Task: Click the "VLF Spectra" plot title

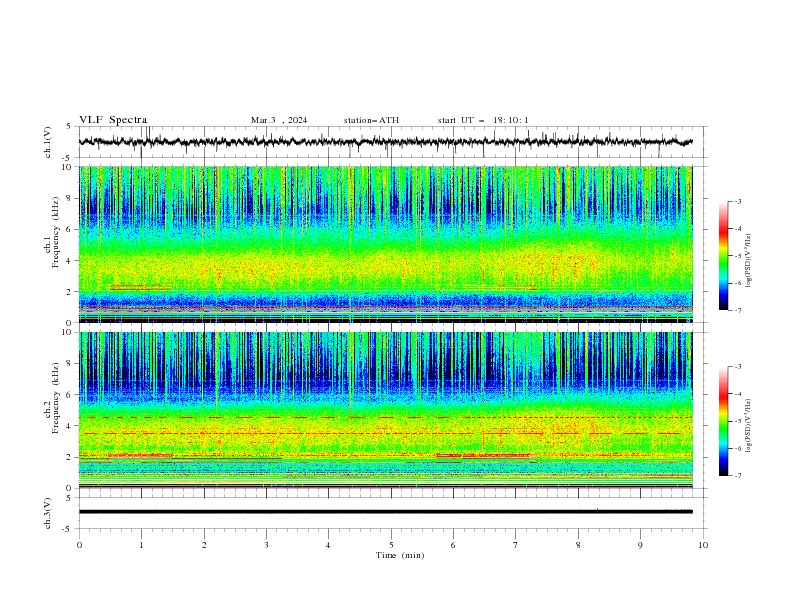Action: (x=113, y=120)
